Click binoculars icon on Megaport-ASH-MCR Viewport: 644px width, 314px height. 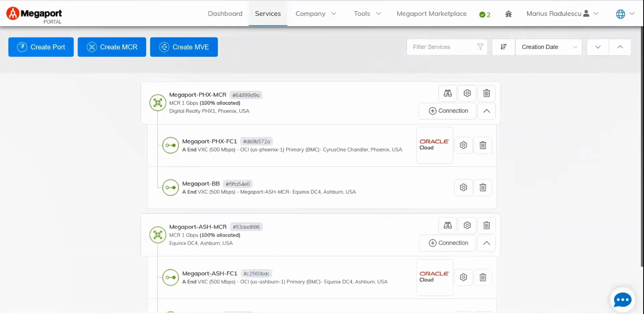[448, 226]
